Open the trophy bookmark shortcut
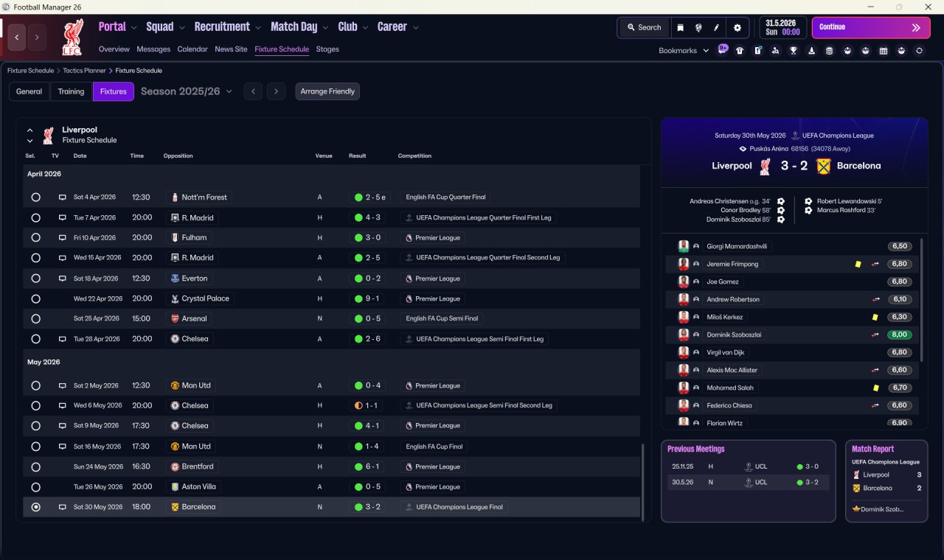The width and height of the screenshot is (944, 560). click(x=794, y=51)
